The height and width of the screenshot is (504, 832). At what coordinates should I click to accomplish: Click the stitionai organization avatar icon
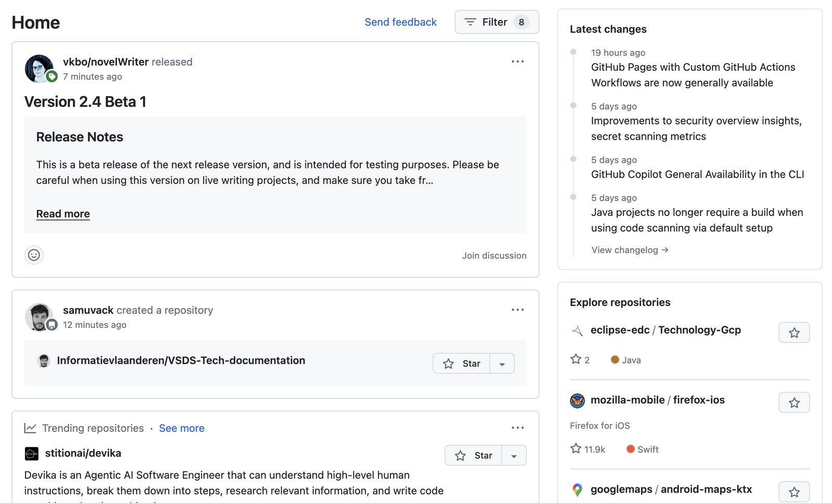click(x=32, y=454)
